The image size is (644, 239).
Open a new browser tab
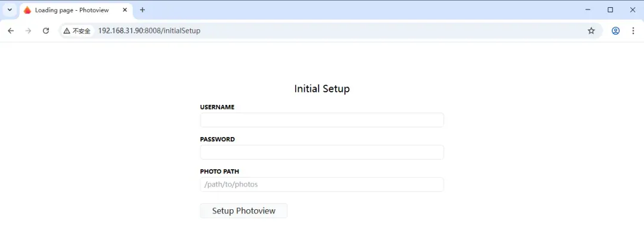point(143,10)
